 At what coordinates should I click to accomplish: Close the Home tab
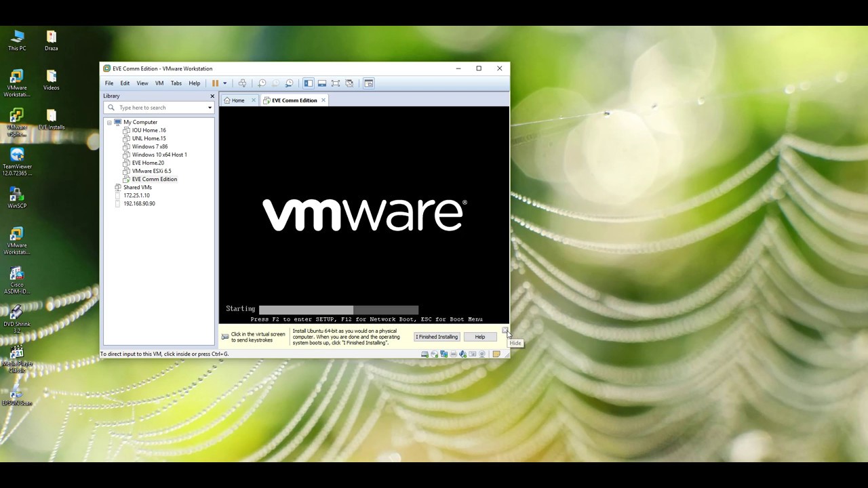coord(254,100)
